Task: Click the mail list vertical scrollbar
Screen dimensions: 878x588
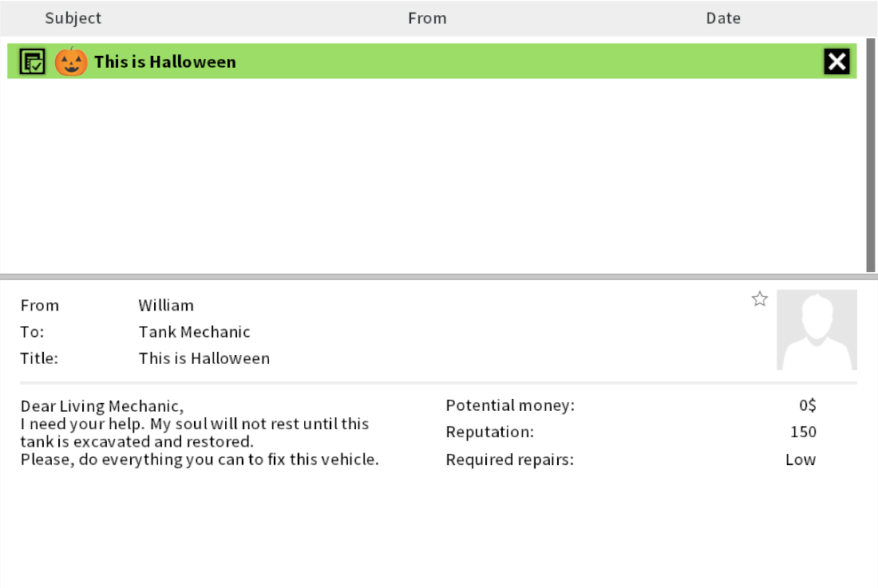Action: tap(870, 153)
